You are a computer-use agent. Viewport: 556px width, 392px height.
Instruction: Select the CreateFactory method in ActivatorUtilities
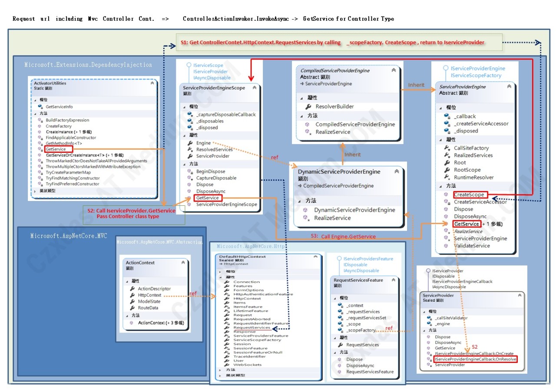(x=59, y=126)
